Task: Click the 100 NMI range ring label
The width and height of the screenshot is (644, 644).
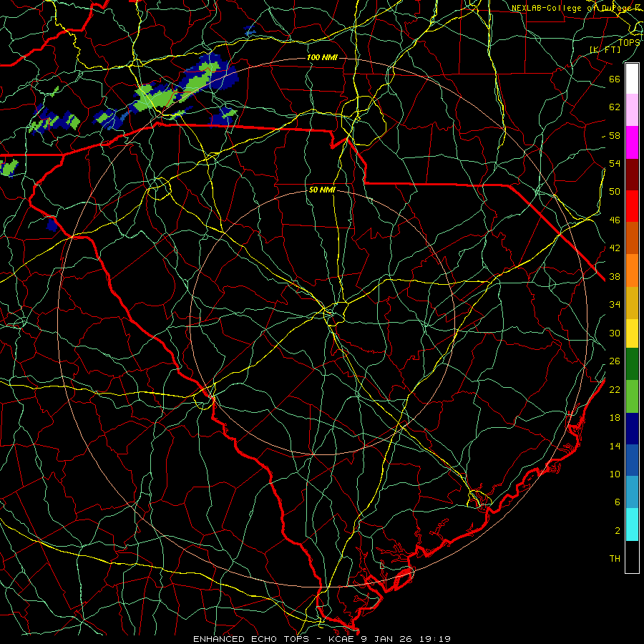Action: (x=322, y=57)
